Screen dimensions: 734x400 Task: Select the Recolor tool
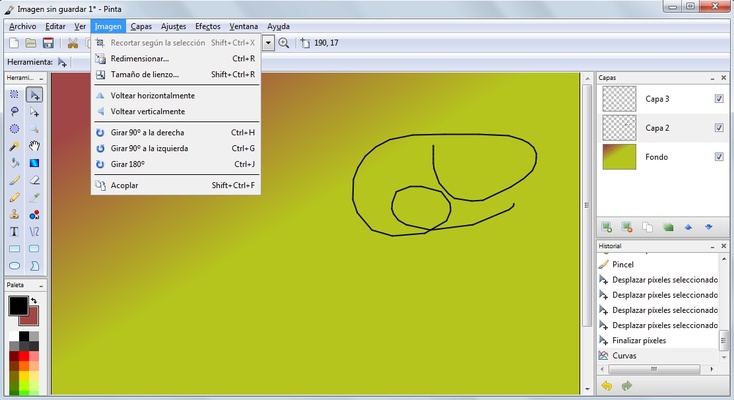click(x=34, y=215)
